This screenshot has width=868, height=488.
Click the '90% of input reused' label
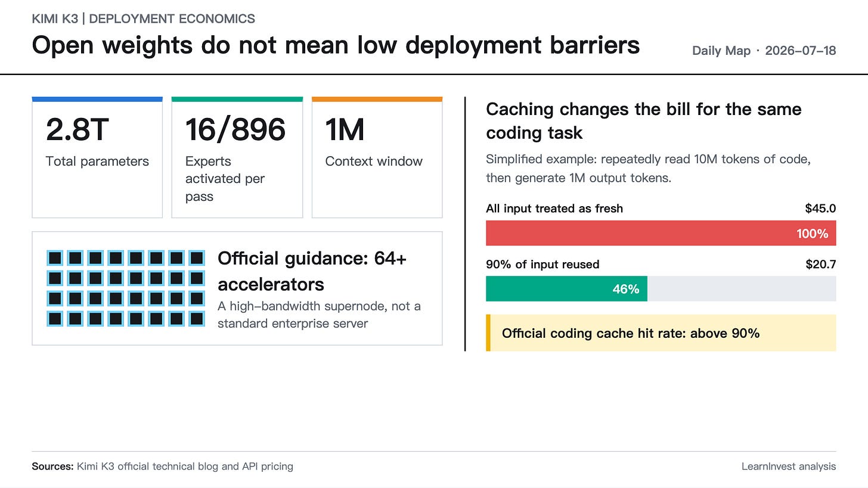(542, 265)
